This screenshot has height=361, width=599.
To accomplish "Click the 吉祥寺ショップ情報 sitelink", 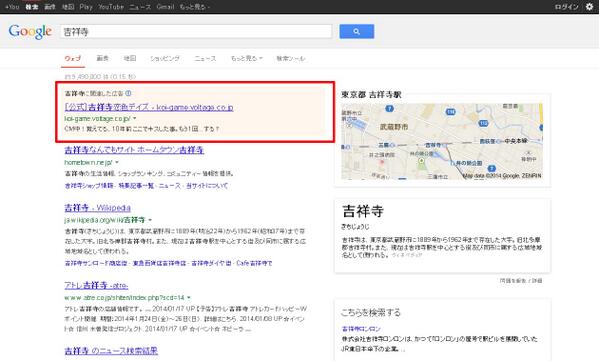I will tap(89, 186).
